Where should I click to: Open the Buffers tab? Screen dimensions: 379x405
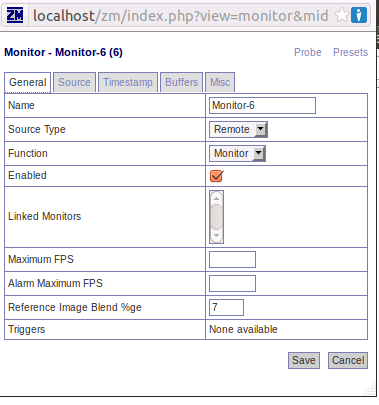(182, 82)
